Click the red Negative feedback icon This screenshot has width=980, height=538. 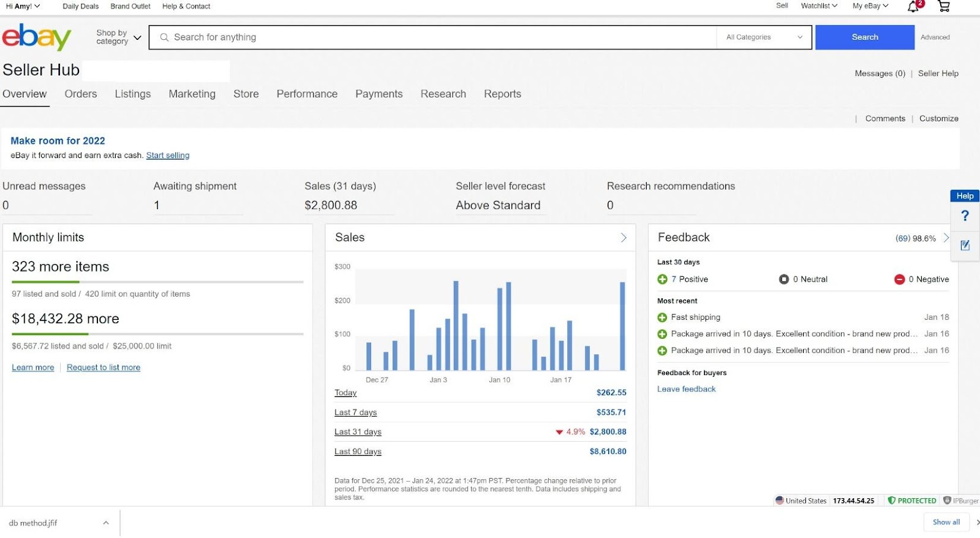[x=899, y=279]
